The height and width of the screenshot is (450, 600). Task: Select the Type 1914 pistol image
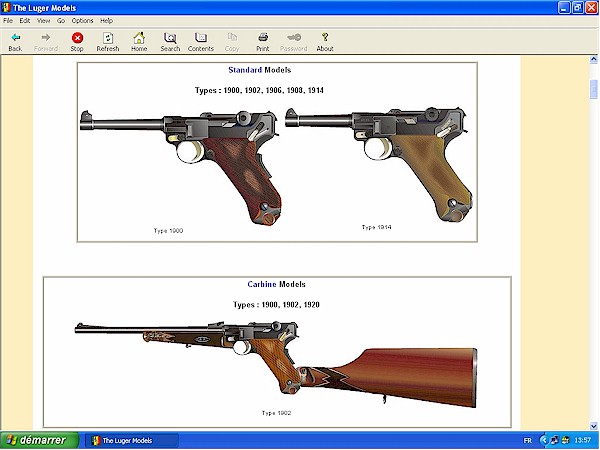(379, 165)
